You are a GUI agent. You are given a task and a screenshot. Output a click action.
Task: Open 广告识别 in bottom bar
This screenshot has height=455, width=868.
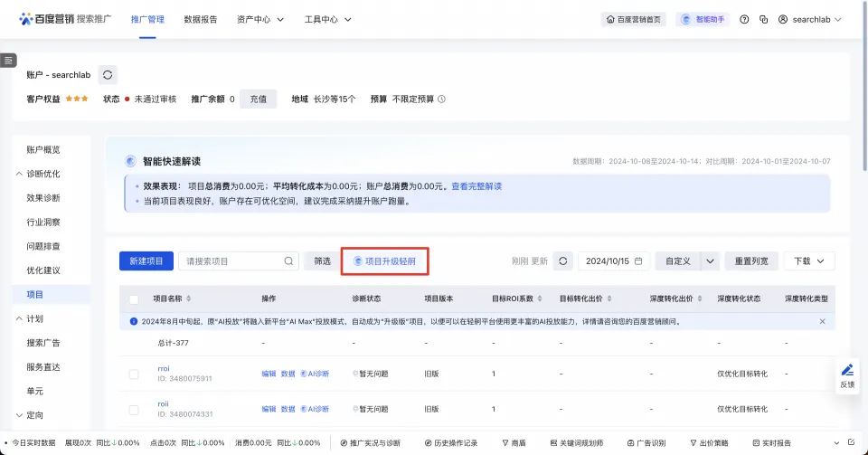click(x=646, y=443)
